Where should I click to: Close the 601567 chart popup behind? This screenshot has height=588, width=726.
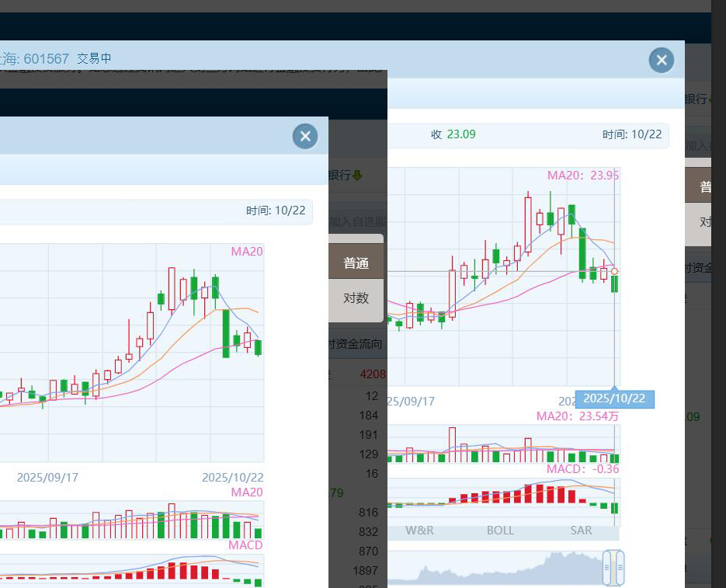[662, 61]
